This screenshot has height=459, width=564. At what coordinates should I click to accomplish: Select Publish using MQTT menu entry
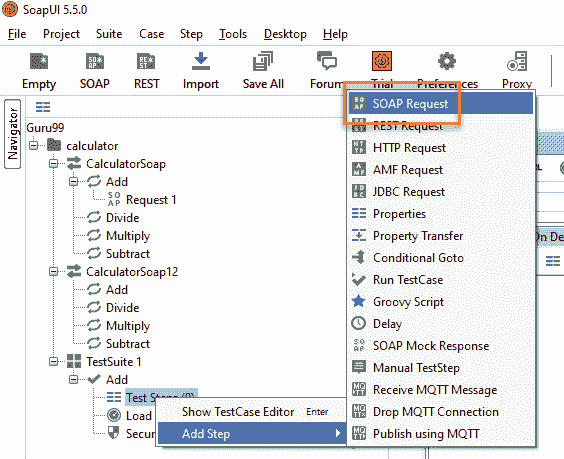pos(441,433)
